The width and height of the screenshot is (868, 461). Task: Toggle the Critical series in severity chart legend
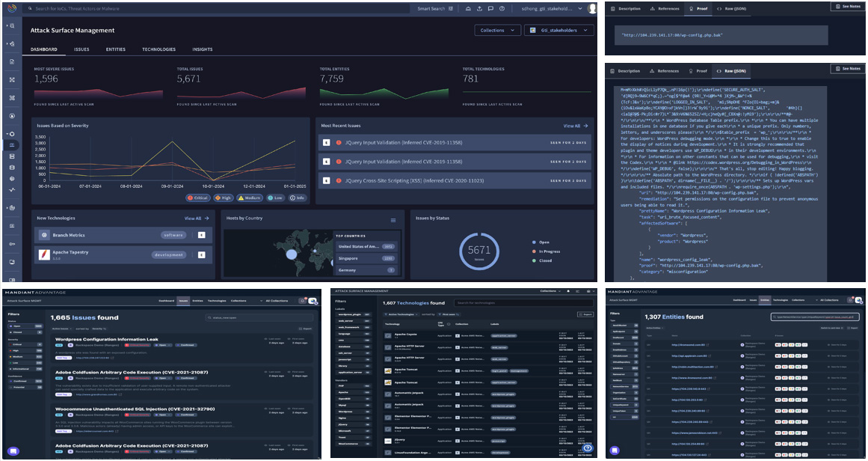tap(197, 198)
